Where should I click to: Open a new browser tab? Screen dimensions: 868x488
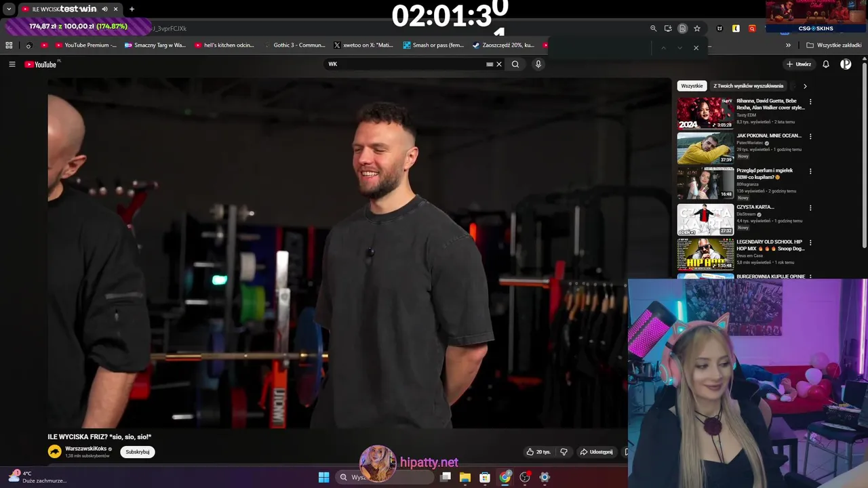[x=132, y=9]
